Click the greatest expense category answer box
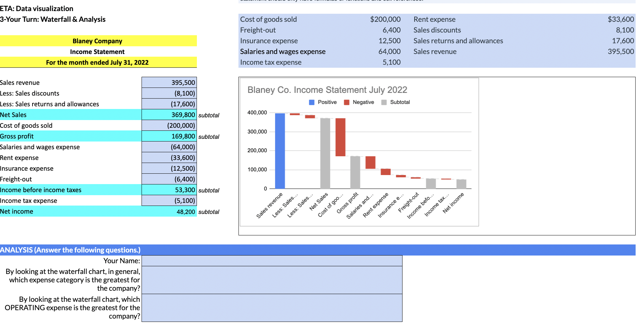The height and width of the screenshot is (336, 644). click(272, 280)
